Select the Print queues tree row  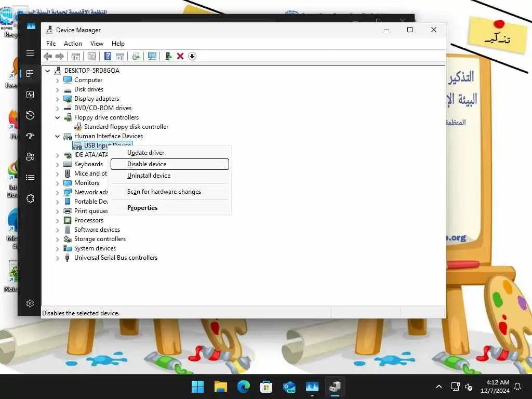[x=90, y=211]
